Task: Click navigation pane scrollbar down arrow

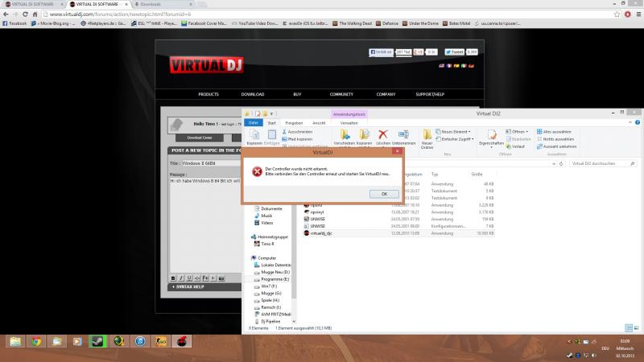Action: coord(294,321)
